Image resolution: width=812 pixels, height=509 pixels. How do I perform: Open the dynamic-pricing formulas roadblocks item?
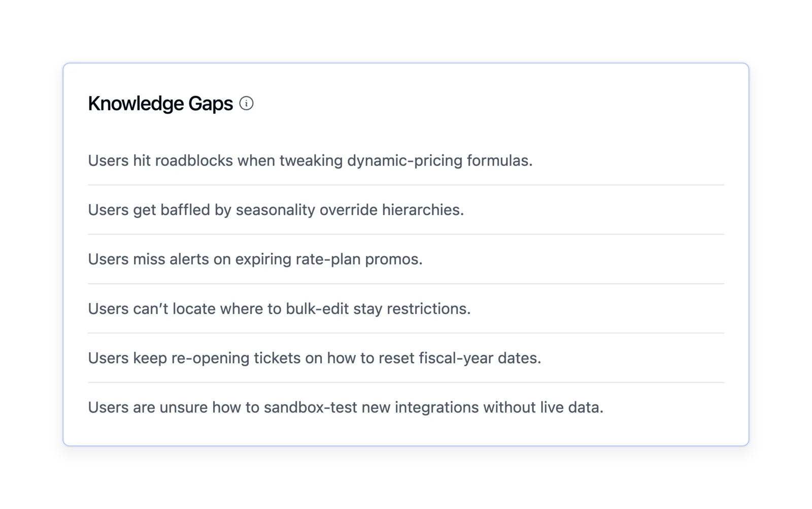[406, 160]
